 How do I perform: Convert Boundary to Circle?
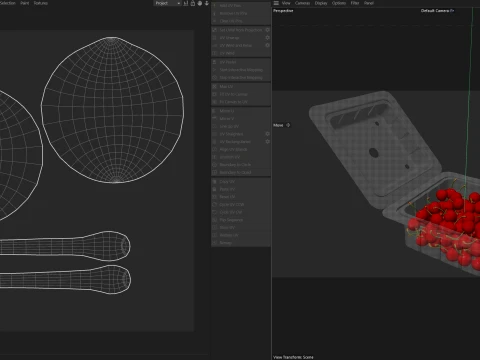point(241,164)
